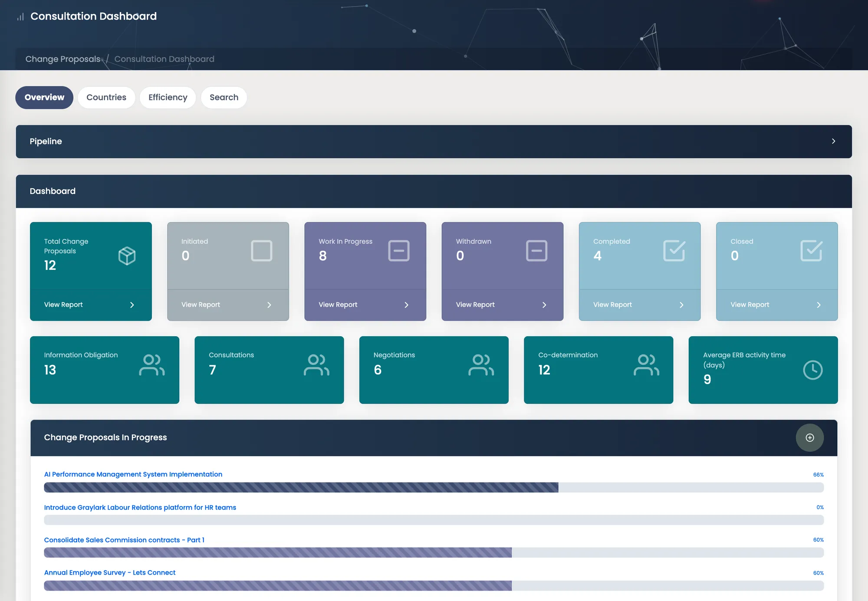Open View Report chevron for Total Change Proposals
Screen dimensions: 868x601
click(132, 305)
